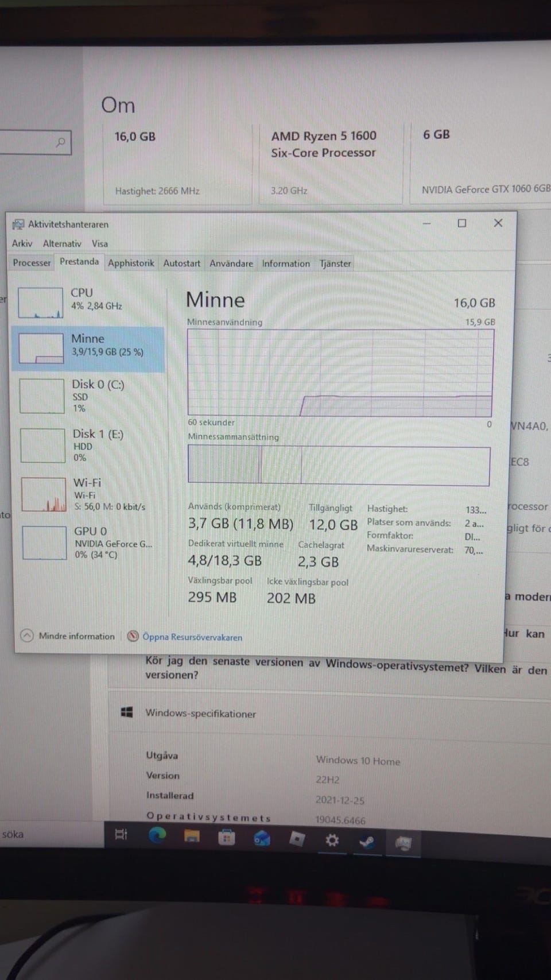This screenshot has width=551, height=980.
Task: Collapse details with Mindre information arrow
Action: pyautogui.click(x=27, y=635)
